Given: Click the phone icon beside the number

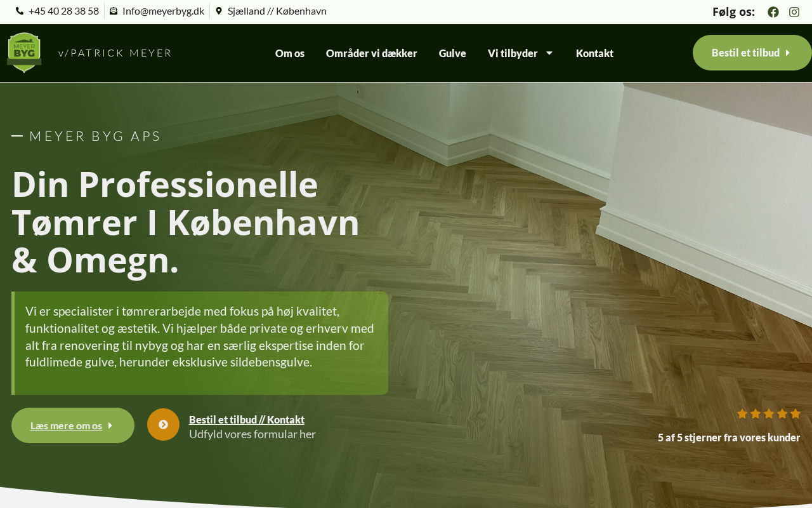Looking at the screenshot, I should (x=20, y=11).
